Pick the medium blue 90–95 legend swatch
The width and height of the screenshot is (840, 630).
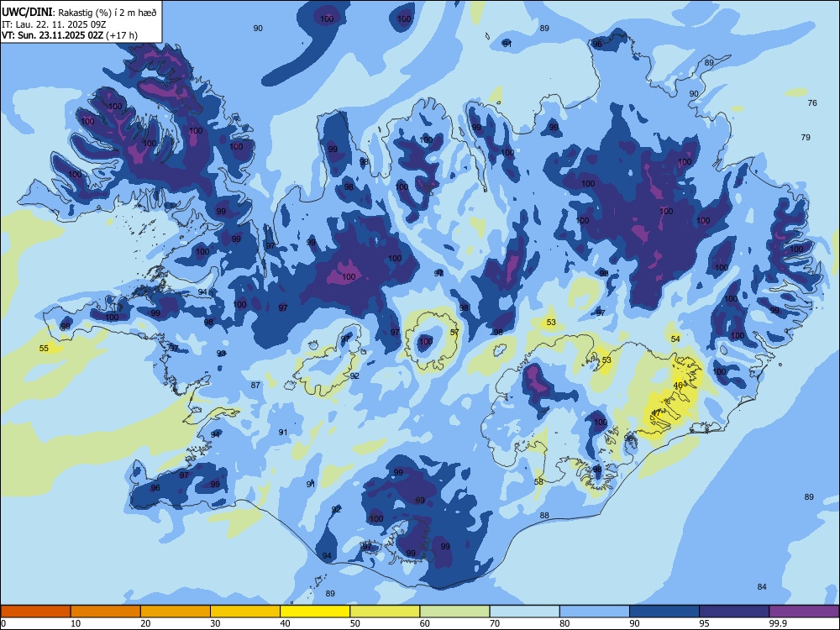(x=664, y=612)
